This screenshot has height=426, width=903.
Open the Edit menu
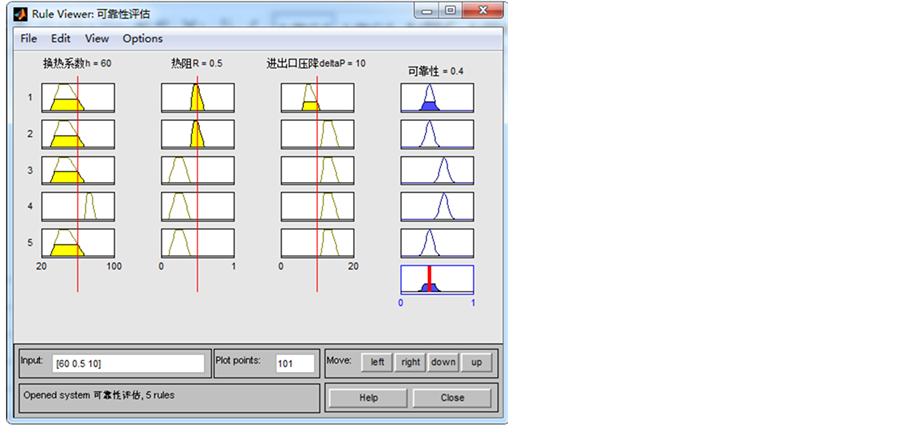pyautogui.click(x=61, y=39)
